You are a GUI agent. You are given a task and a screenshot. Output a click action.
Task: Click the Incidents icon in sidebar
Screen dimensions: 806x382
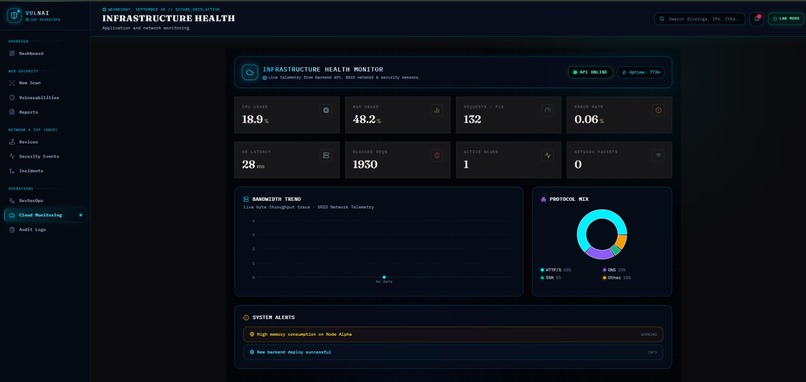click(12, 171)
